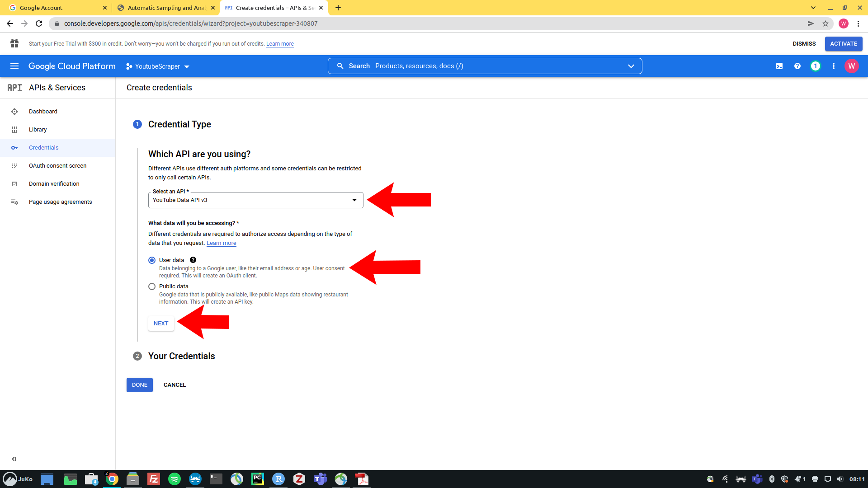Launch Spotify from the taskbar
Screen dimensions: 868x488
point(175,479)
